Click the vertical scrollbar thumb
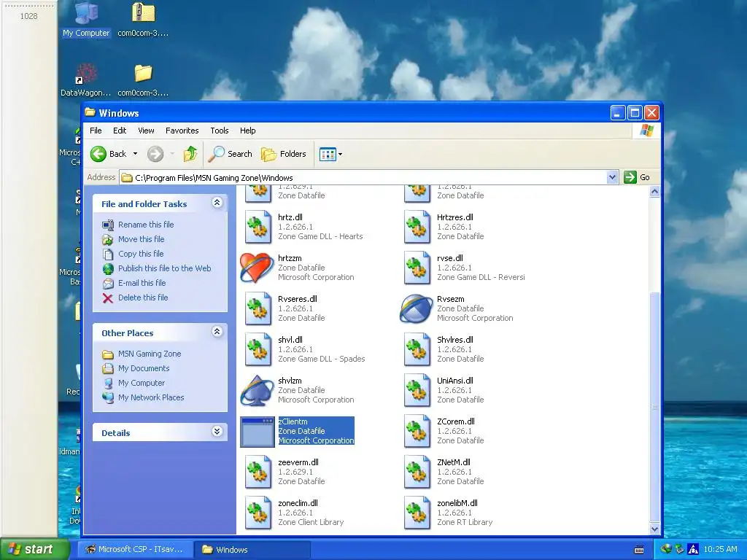 [654, 407]
